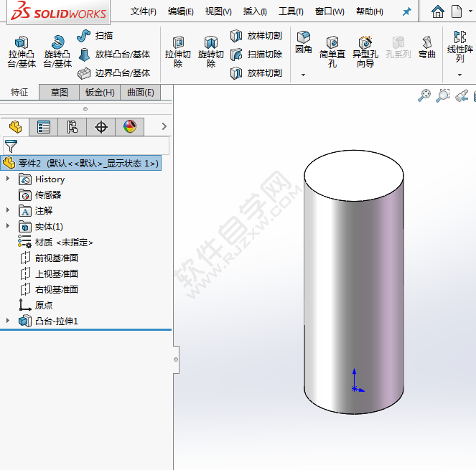
Task: Click the top 放样切割 tool
Action: (x=256, y=36)
